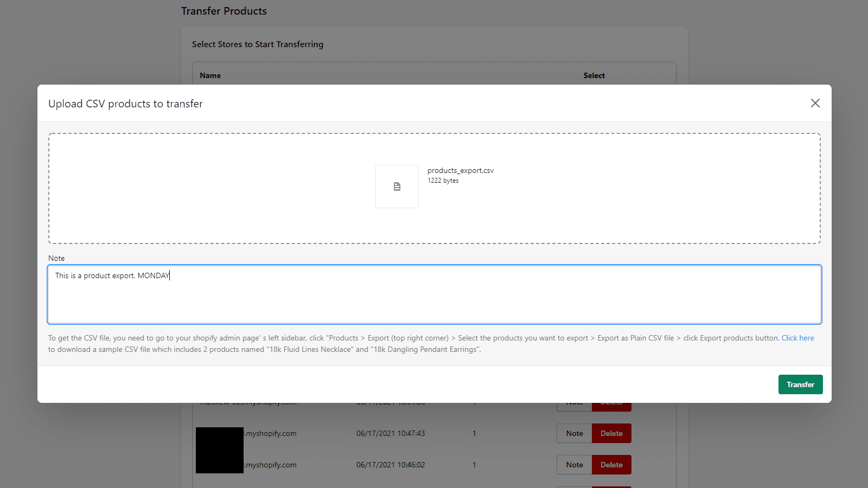This screenshot has width=868, height=488.
Task: Click the myshopify.com store in the 10:46:02 row
Action: coord(270,465)
